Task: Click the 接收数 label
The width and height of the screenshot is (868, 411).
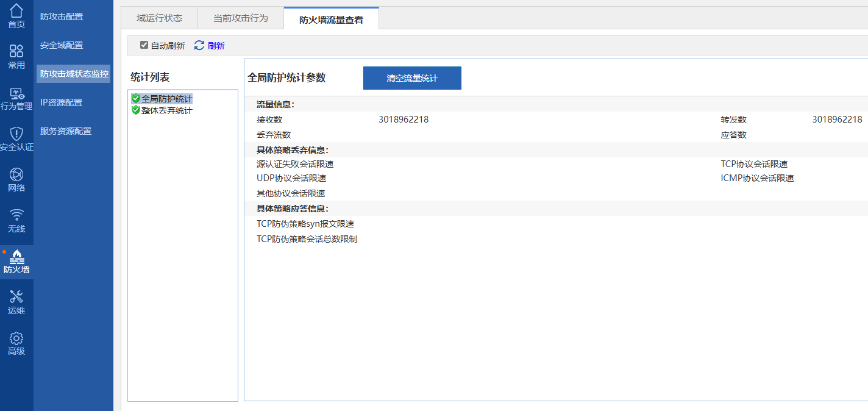Action: tap(269, 120)
